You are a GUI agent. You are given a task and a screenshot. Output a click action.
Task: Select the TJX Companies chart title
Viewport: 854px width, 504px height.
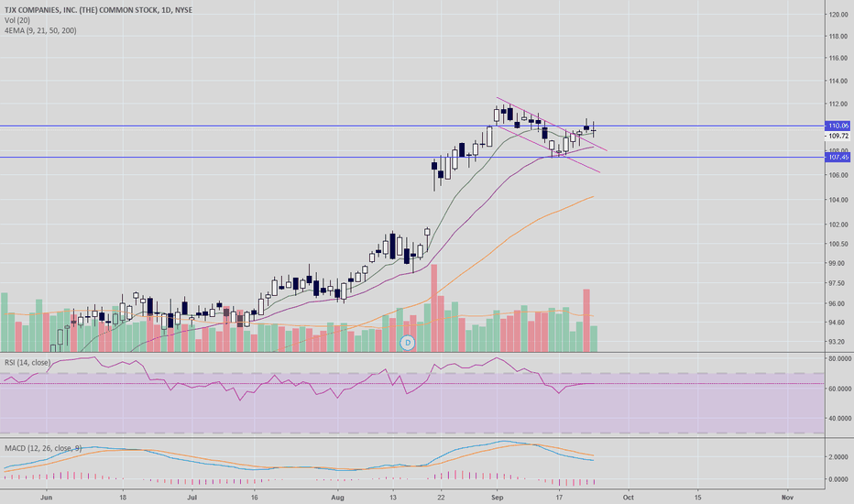click(98, 10)
